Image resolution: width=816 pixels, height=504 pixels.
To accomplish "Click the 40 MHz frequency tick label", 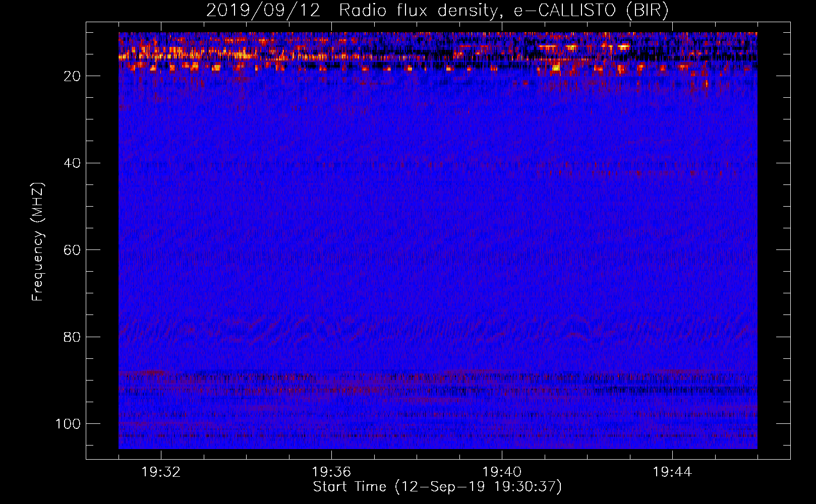I will (x=72, y=163).
